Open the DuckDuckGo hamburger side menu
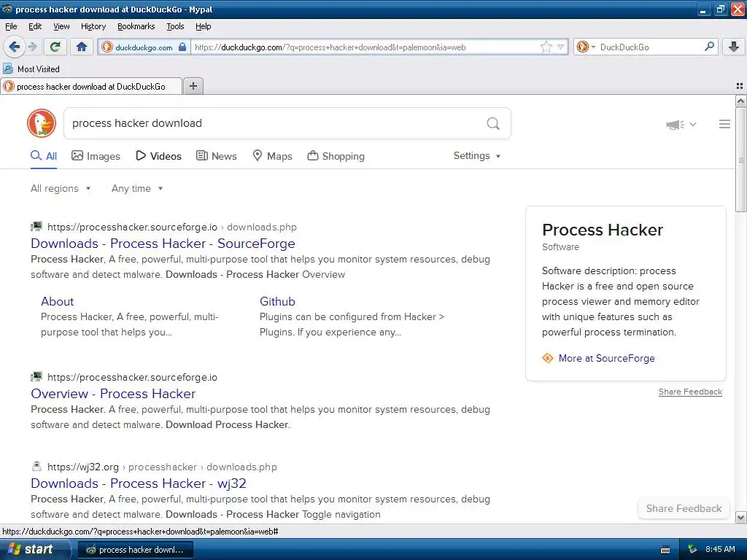The height and width of the screenshot is (560, 747). click(x=724, y=124)
